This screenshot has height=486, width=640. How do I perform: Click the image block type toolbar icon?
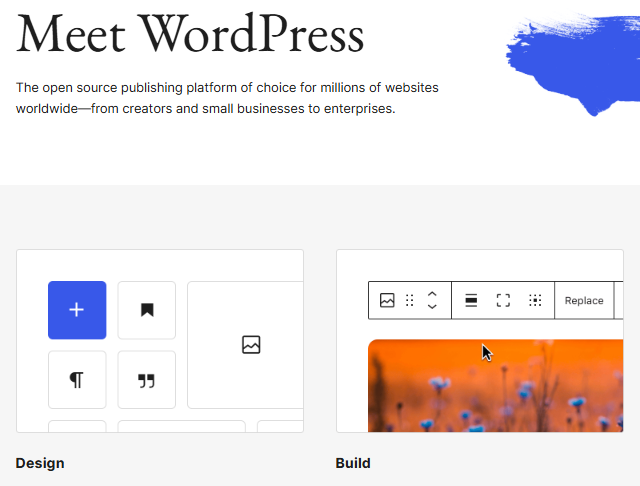coord(387,300)
